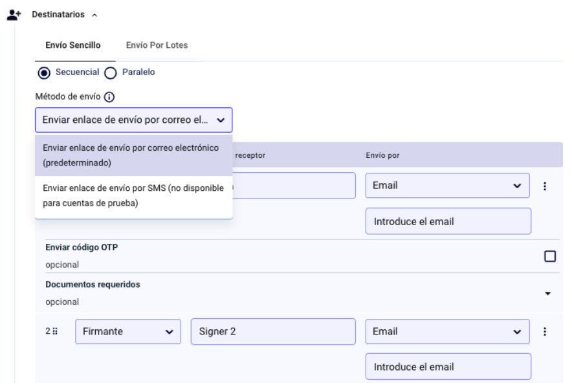The image size is (574, 392).
Task: Click the first Introduce el email field
Action: tap(448, 221)
